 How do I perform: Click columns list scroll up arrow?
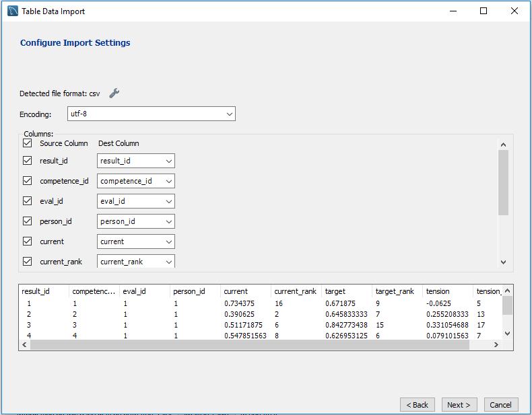pyautogui.click(x=503, y=145)
